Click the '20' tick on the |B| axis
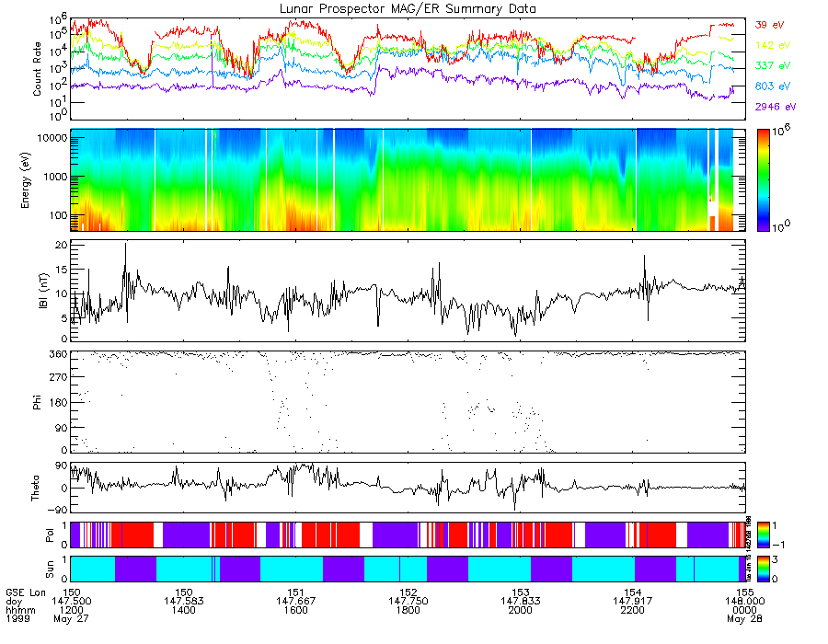828x644 pixels. (x=62, y=245)
